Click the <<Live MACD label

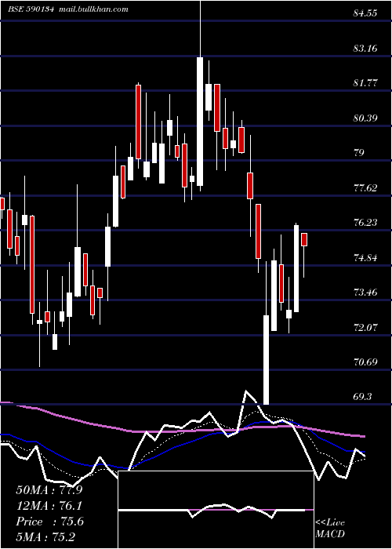point(330,528)
